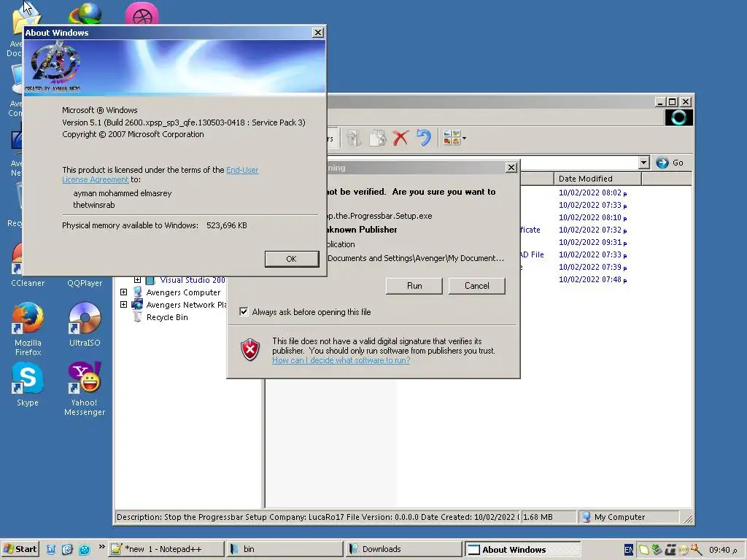Select the pink basketball desktop icon
This screenshot has width=747, height=560.
tap(142, 15)
